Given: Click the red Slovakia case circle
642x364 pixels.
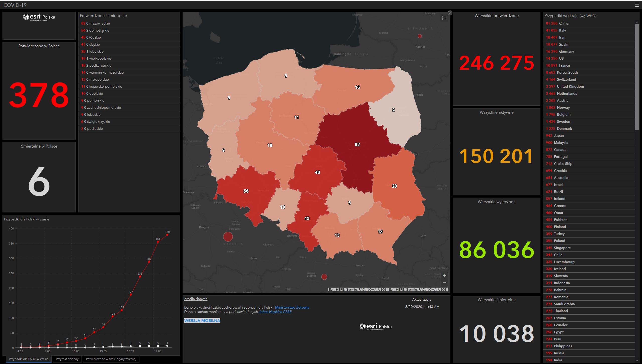Looking at the screenshot, I should (x=324, y=277).
